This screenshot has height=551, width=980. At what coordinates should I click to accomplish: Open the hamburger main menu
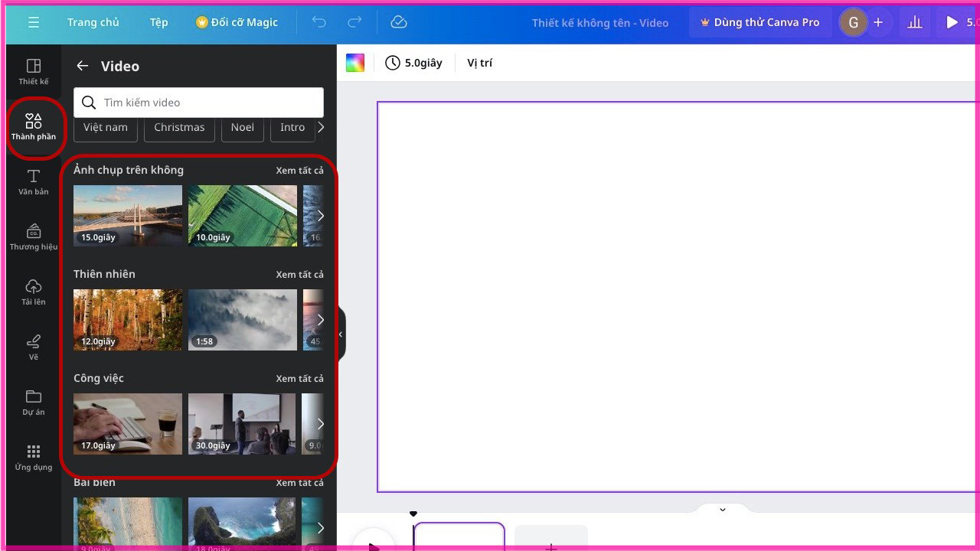[34, 22]
